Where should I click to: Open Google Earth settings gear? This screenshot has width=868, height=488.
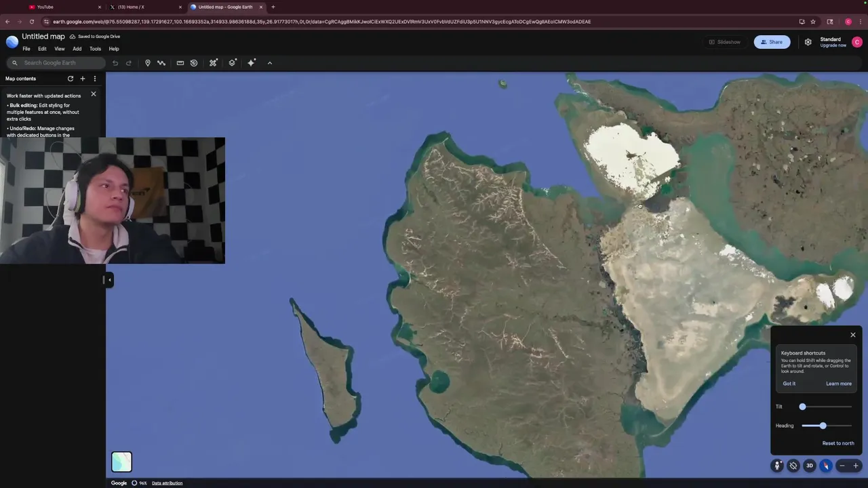pyautogui.click(x=808, y=42)
